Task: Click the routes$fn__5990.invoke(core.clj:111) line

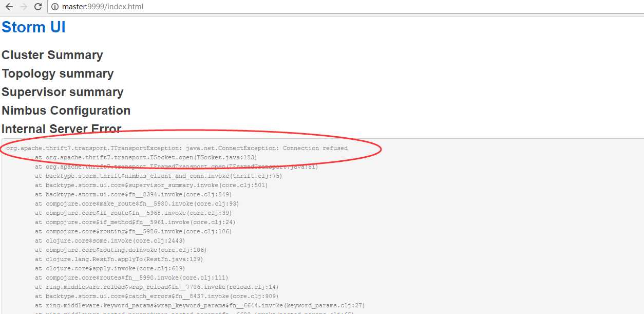Action: point(132,278)
